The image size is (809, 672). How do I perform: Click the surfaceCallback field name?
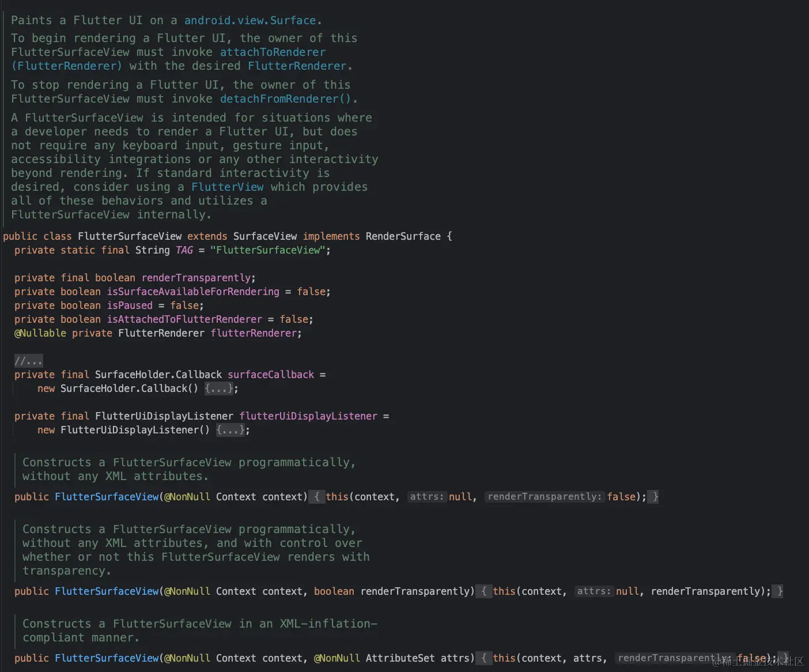click(271, 375)
